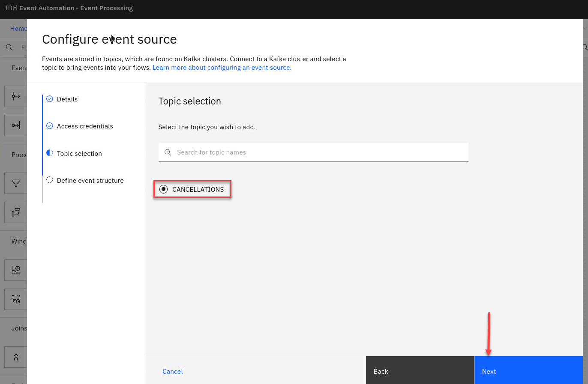
Task: Go to the Access credentials step
Action: point(85,126)
